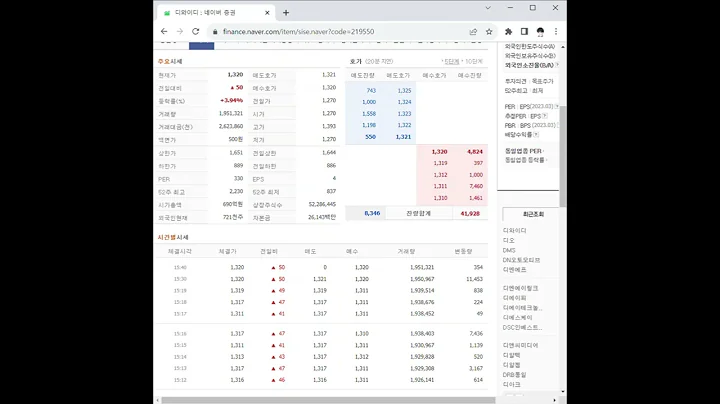The image size is (720, 404).
Task: Click the scroll-up arrow of vertical scrollbar
Action: tap(562, 47)
